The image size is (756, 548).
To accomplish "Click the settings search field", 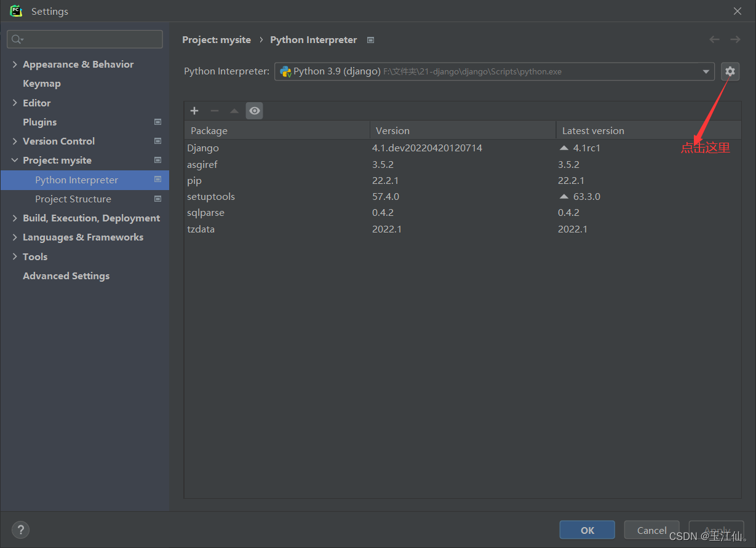I will [x=85, y=39].
